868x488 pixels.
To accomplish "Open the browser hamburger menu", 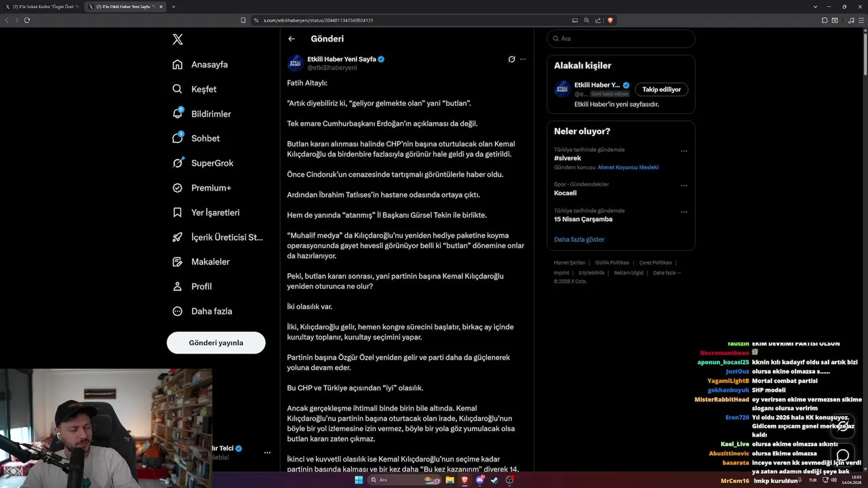I will point(861,20).
